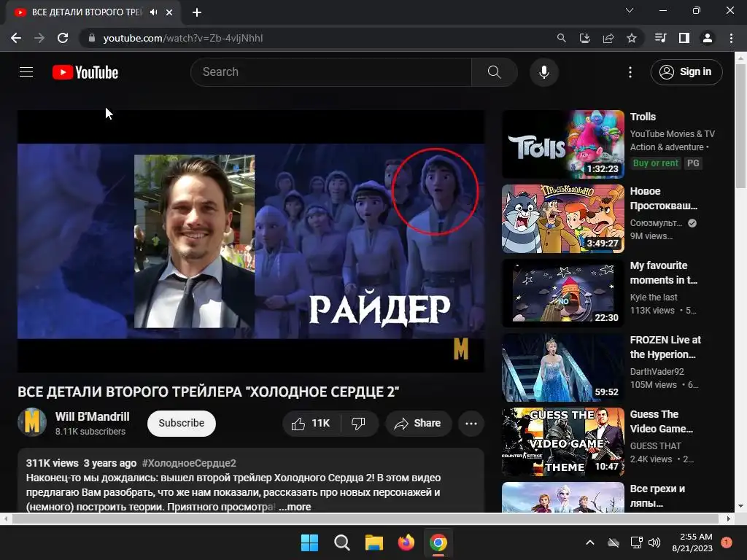747x560 pixels.
Task: Open more actions ellipsis under video
Action: pyautogui.click(x=471, y=424)
